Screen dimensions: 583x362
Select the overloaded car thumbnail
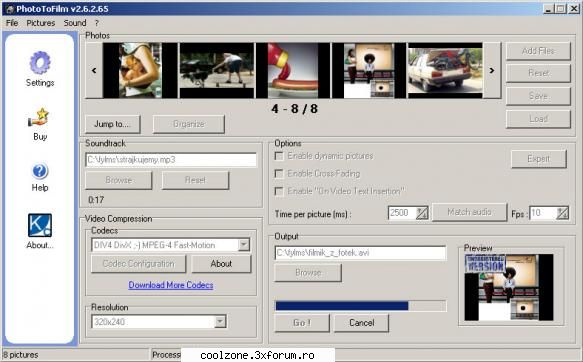tap(445, 70)
